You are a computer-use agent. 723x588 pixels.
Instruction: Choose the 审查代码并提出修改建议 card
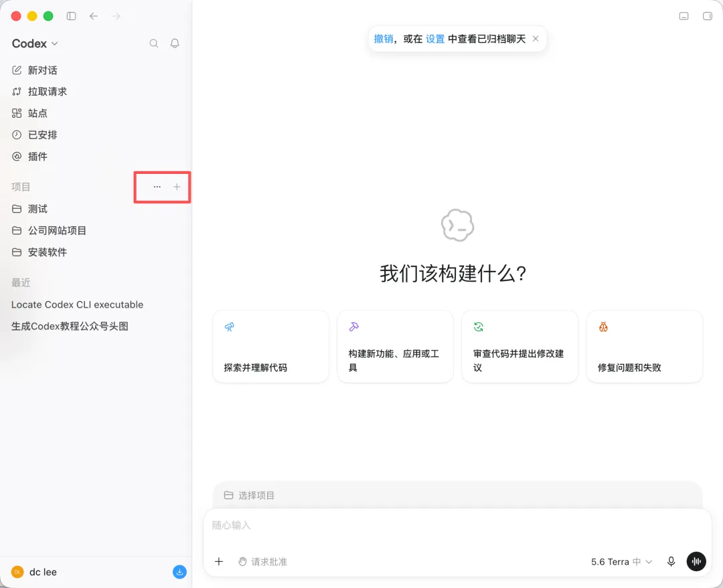coord(519,347)
